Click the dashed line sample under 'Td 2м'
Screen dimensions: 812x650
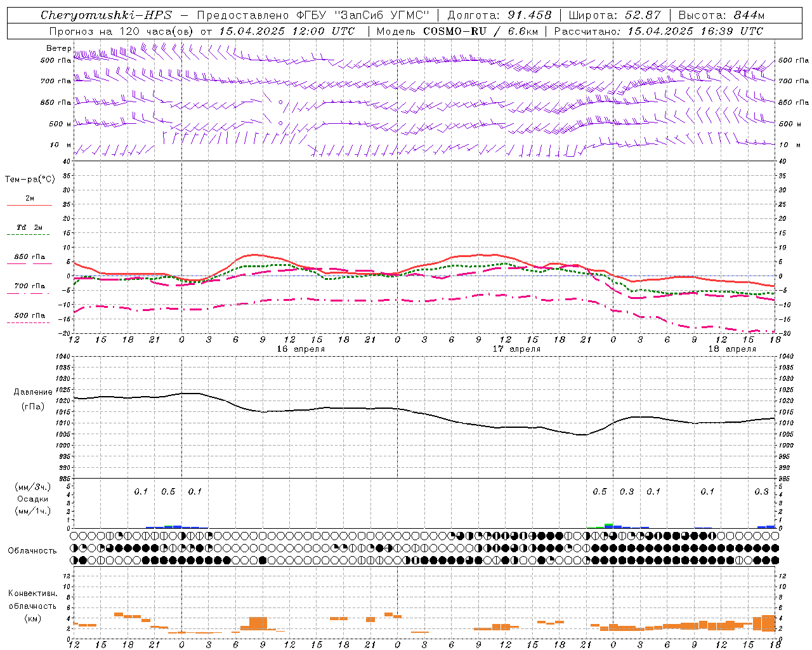(28, 235)
